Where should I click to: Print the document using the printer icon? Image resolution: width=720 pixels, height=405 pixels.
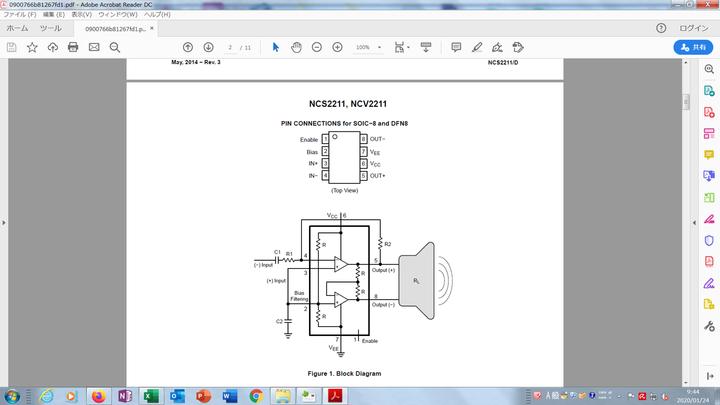pyautogui.click(x=73, y=47)
